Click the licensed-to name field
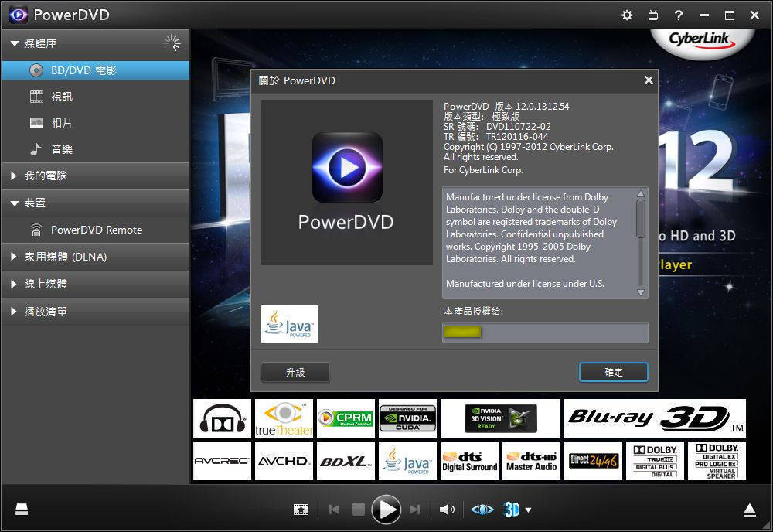The height and width of the screenshot is (532, 773). point(545,332)
